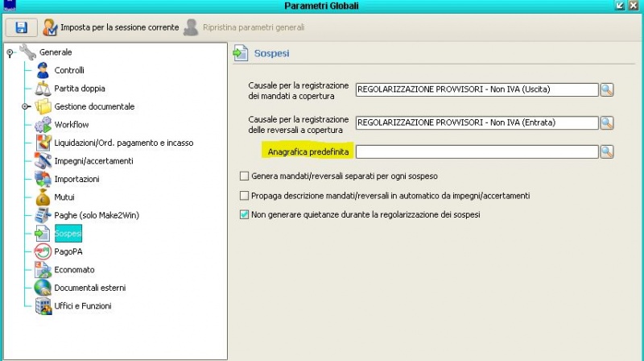The height and width of the screenshot is (361, 644).
Task: Click the restore window button in title bar
Action: click(620, 6)
